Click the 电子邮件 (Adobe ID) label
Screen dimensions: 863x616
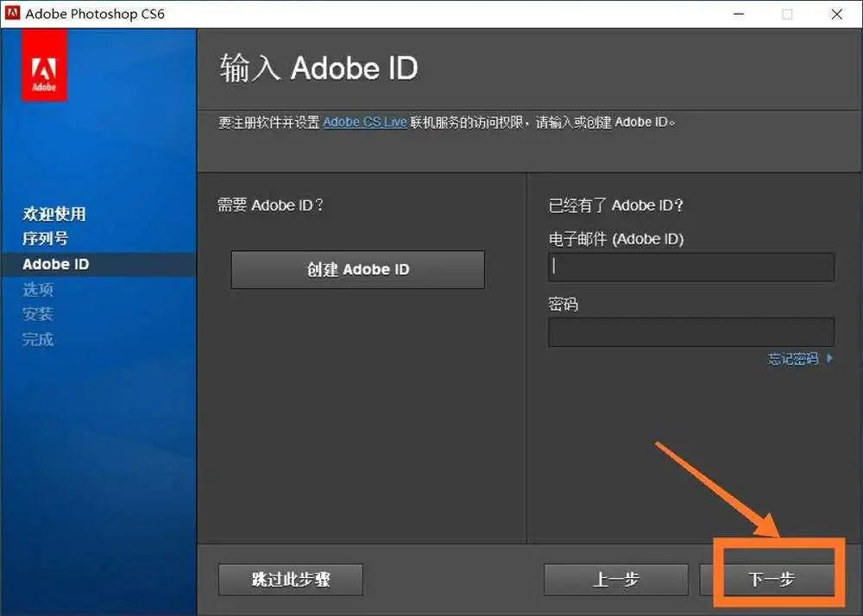coord(616,239)
